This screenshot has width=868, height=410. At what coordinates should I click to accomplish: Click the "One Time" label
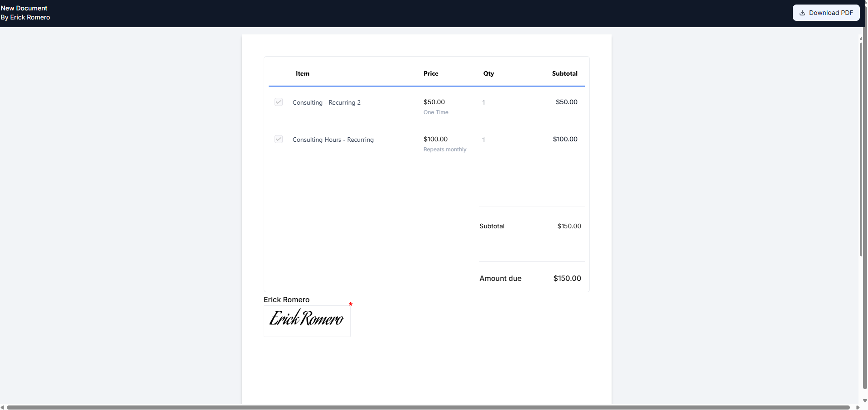(436, 112)
